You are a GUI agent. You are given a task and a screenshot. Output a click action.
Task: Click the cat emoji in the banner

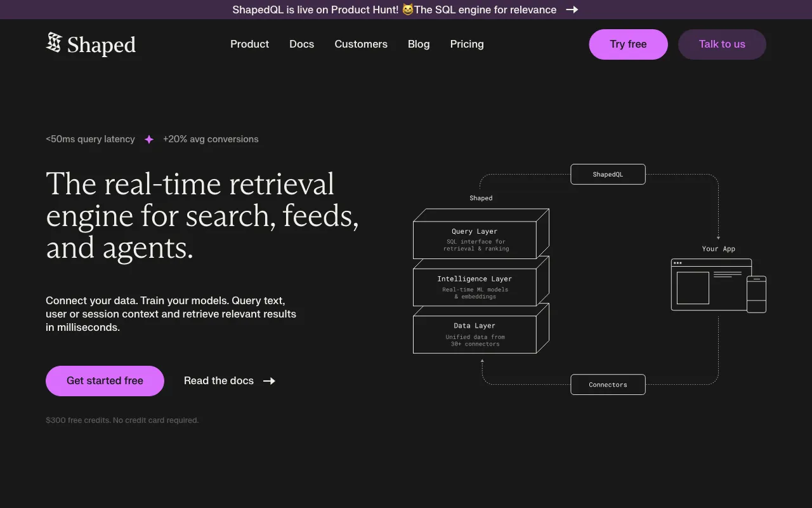tap(408, 10)
